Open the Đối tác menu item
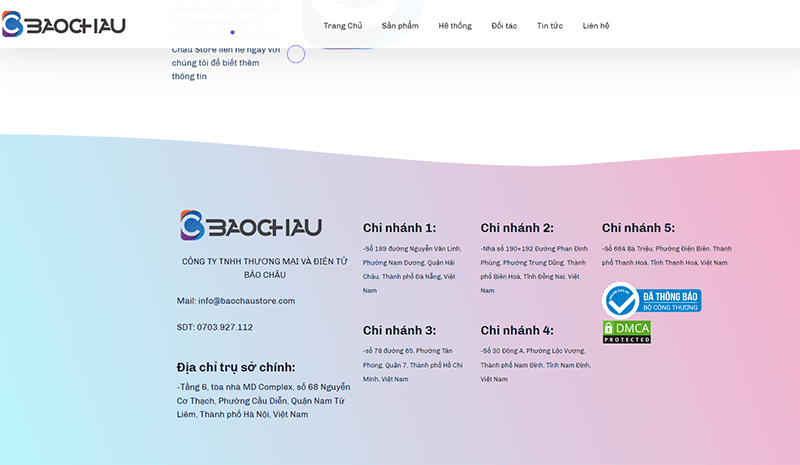Image resolution: width=800 pixels, height=465 pixels. pos(504,26)
